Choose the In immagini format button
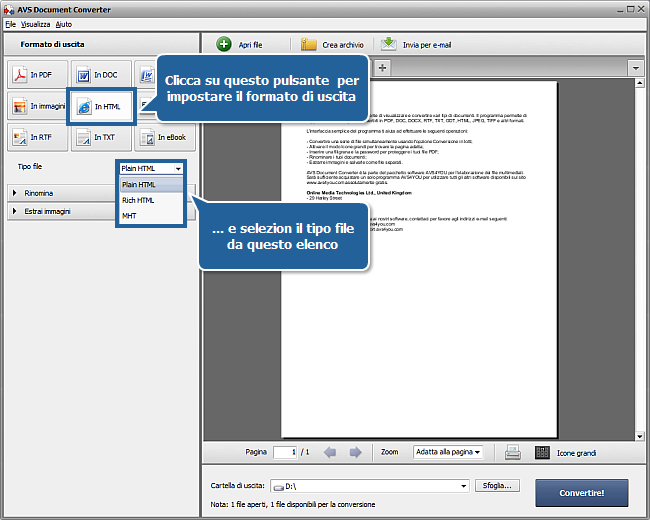Image resolution: width=650 pixels, height=520 pixels. tap(37, 106)
